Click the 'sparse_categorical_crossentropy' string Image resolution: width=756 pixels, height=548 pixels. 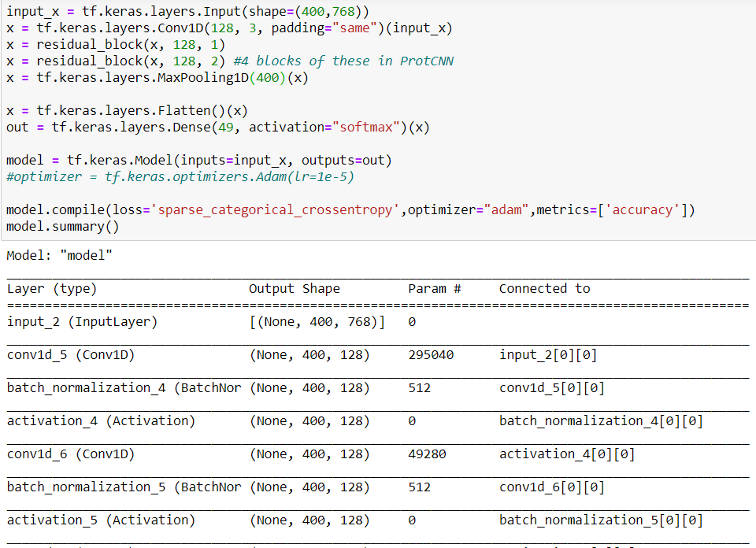click(275, 210)
